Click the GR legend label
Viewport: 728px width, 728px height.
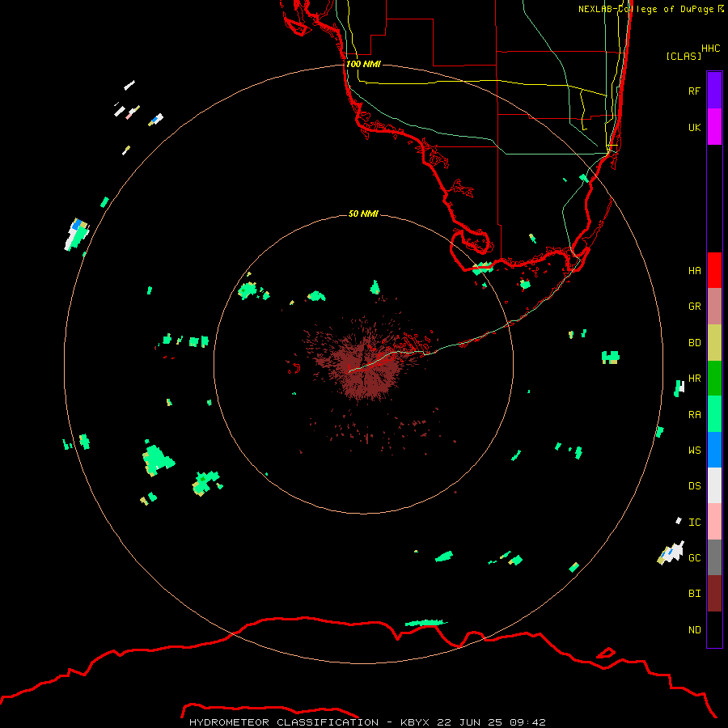pos(694,307)
